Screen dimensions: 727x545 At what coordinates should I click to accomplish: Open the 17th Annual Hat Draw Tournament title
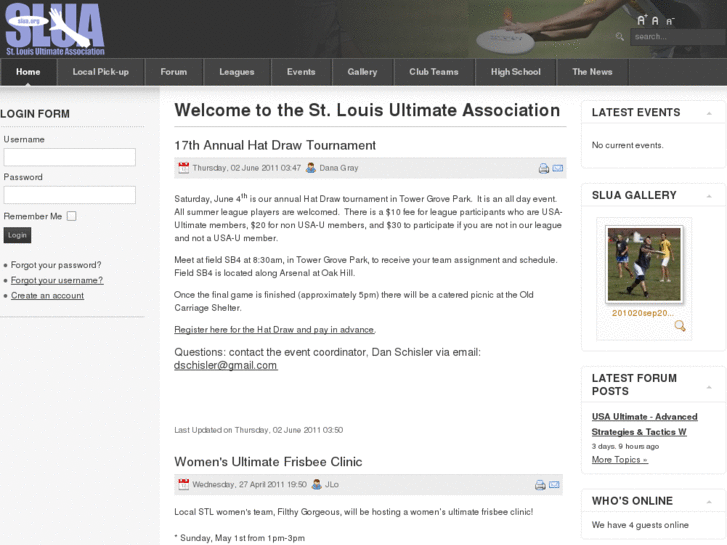click(275, 145)
